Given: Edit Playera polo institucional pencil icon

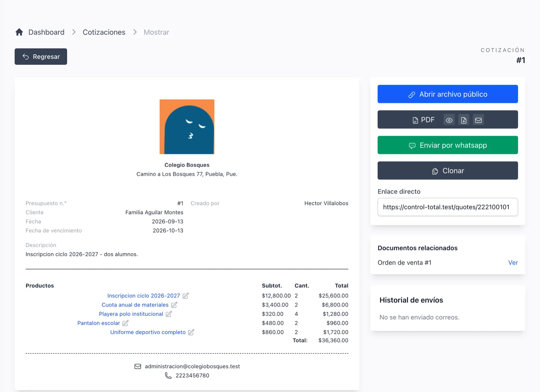Looking at the screenshot, I should coord(169,314).
